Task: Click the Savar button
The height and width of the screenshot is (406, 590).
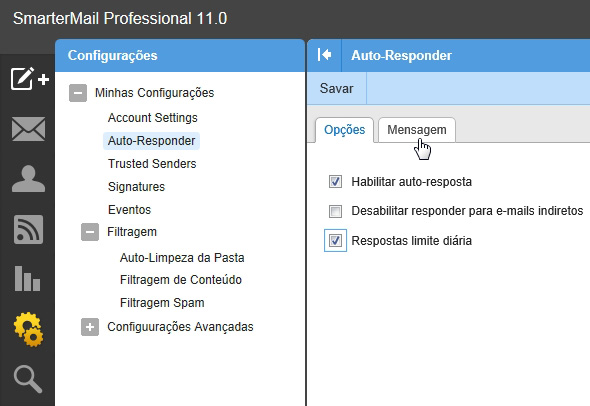Action: 336,88
